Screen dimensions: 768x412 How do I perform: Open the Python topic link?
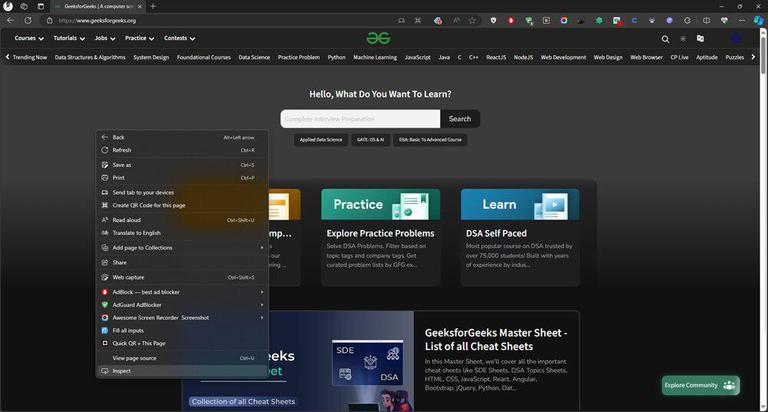tap(336, 57)
